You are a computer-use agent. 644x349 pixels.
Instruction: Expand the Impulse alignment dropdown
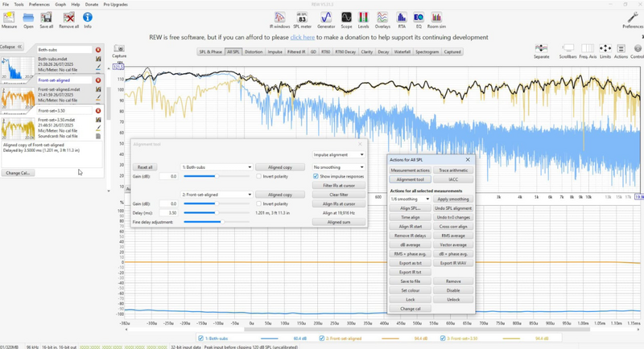point(338,154)
